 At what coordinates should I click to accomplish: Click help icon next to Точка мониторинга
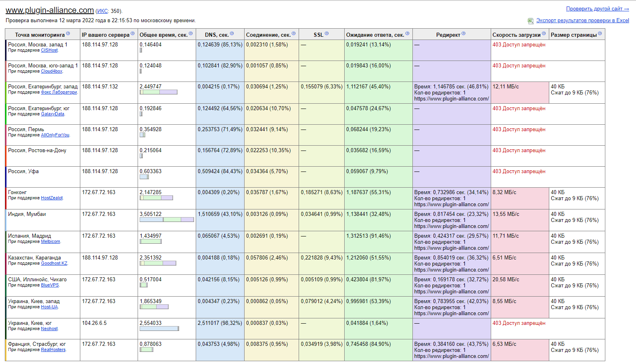pyautogui.click(x=68, y=33)
